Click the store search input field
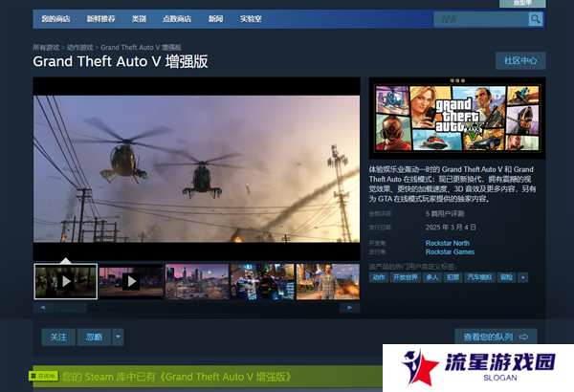574x392 pixels. tap(481, 19)
